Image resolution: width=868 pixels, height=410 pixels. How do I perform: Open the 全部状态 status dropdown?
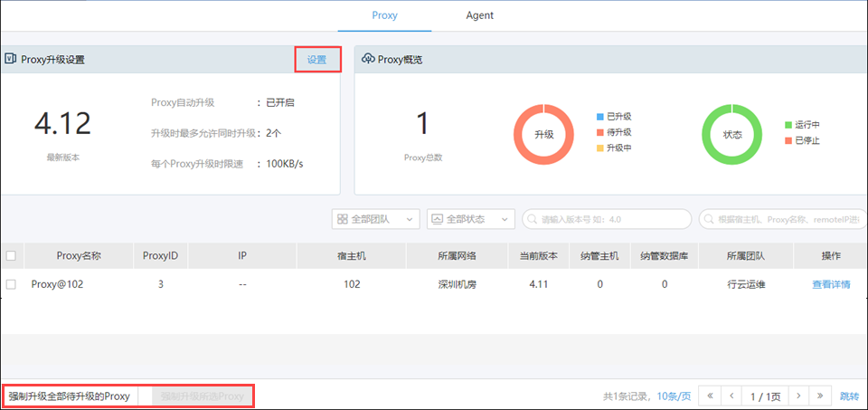tap(470, 219)
